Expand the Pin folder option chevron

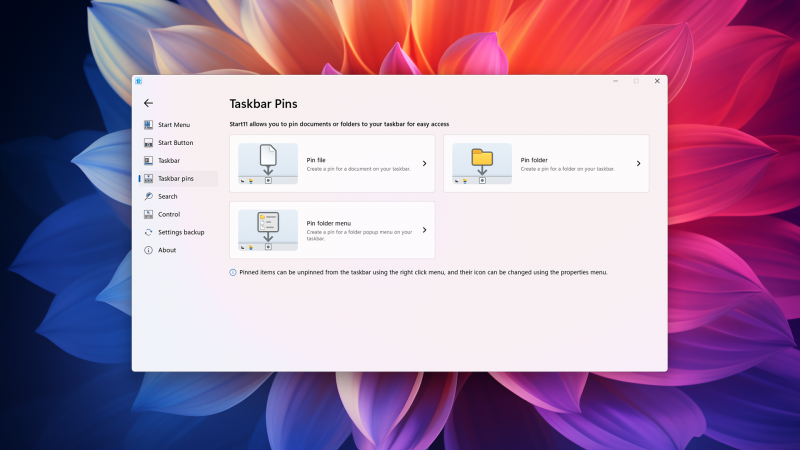click(638, 163)
